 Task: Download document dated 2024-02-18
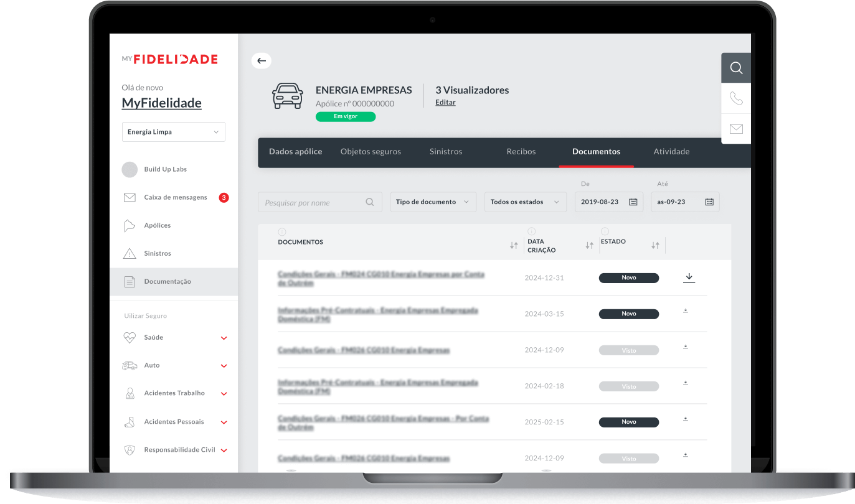tap(686, 383)
